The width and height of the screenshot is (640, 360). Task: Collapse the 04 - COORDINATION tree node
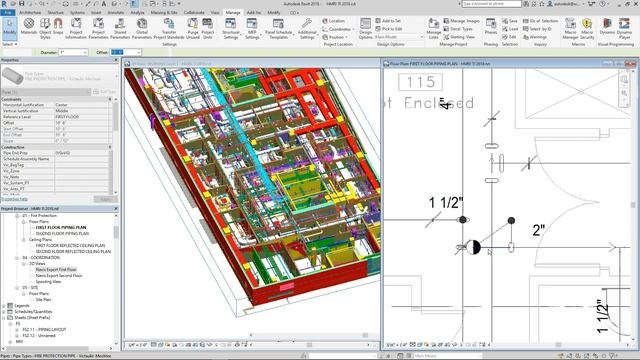coord(17,258)
